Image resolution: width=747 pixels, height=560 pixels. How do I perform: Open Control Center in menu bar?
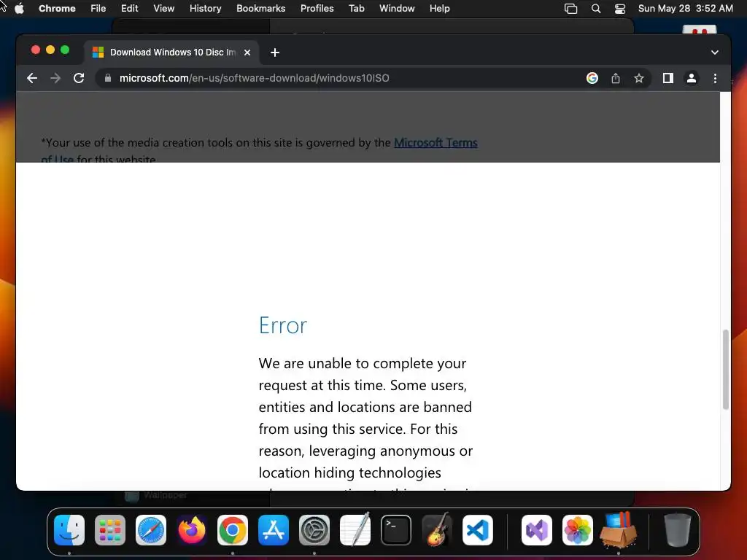point(620,9)
